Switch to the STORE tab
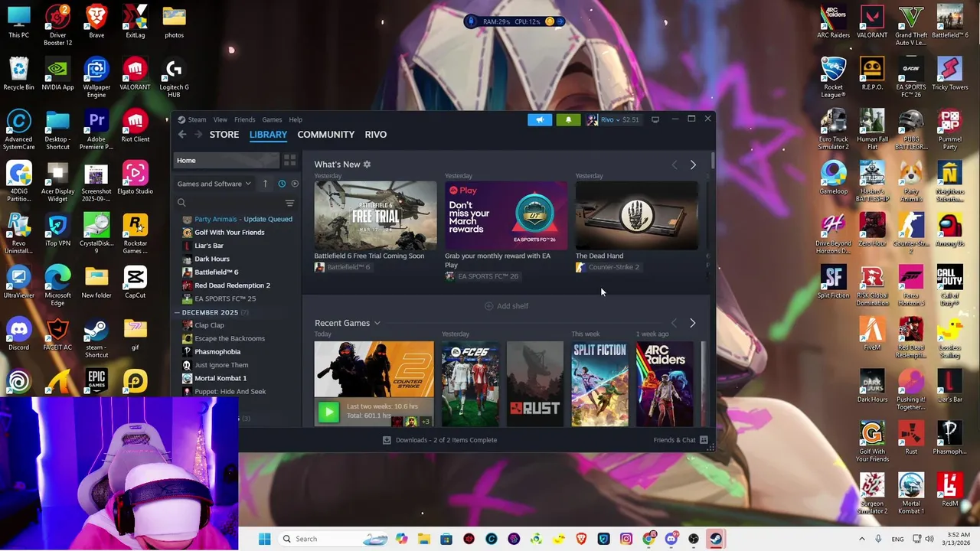This screenshot has width=980, height=551. 224,135
